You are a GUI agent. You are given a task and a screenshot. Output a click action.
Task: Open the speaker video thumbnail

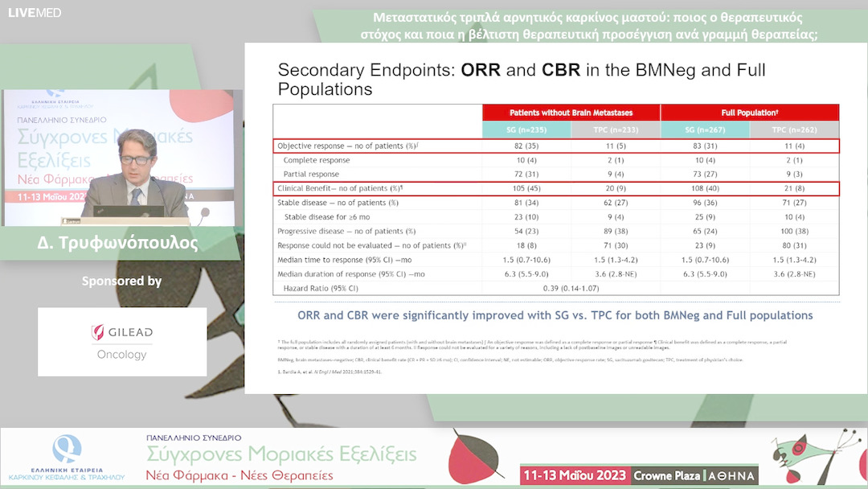pos(122,158)
